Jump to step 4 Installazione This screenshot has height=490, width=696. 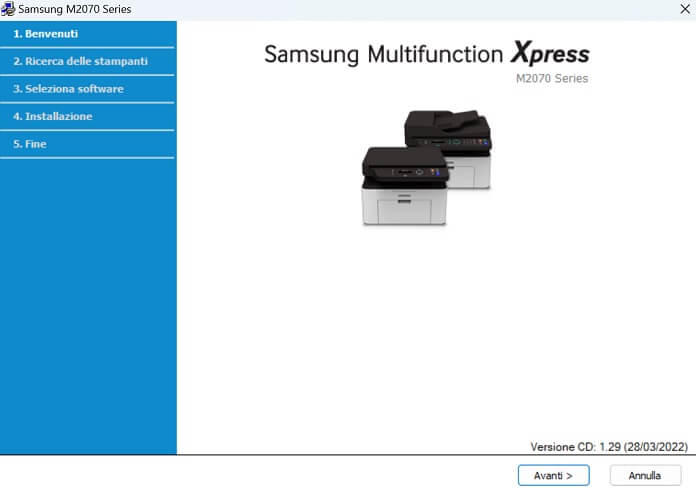point(52,116)
